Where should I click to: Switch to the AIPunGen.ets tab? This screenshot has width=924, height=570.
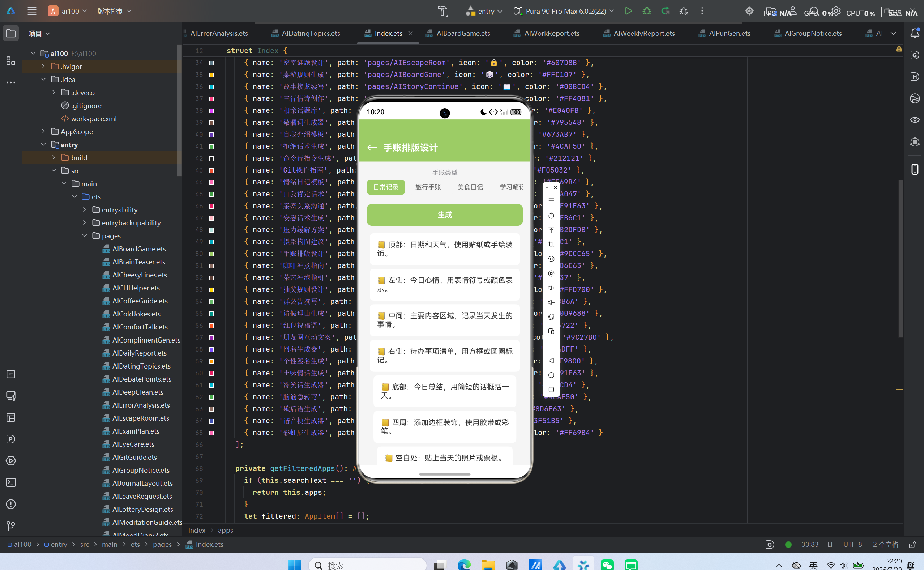[724, 33]
